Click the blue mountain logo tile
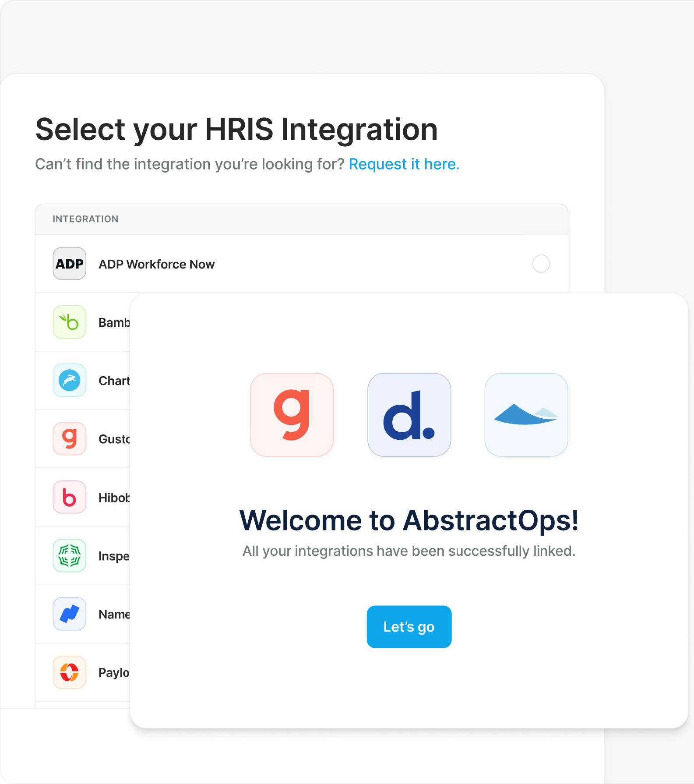This screenshot has width=694, height=784. (x=526, y=415)
